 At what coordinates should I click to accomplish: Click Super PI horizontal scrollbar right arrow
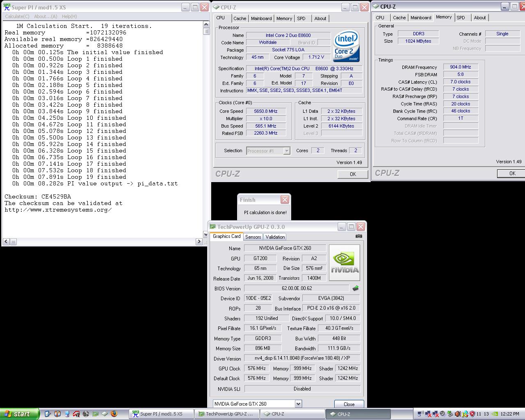point(199,242)
